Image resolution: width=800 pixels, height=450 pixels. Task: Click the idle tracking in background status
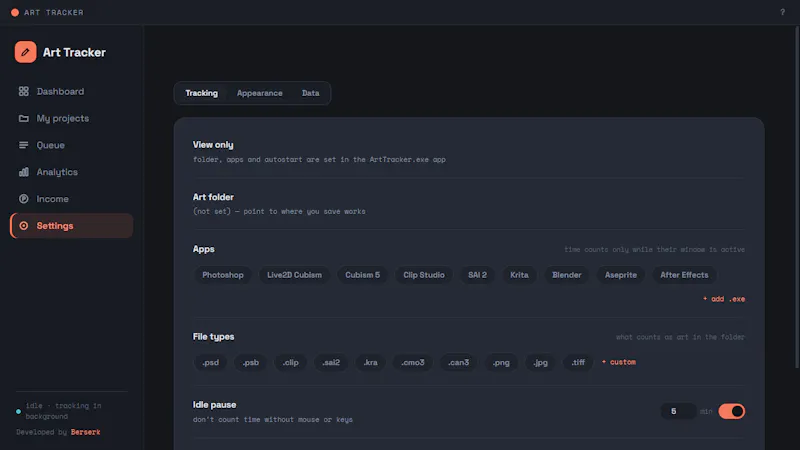point(63,411)
